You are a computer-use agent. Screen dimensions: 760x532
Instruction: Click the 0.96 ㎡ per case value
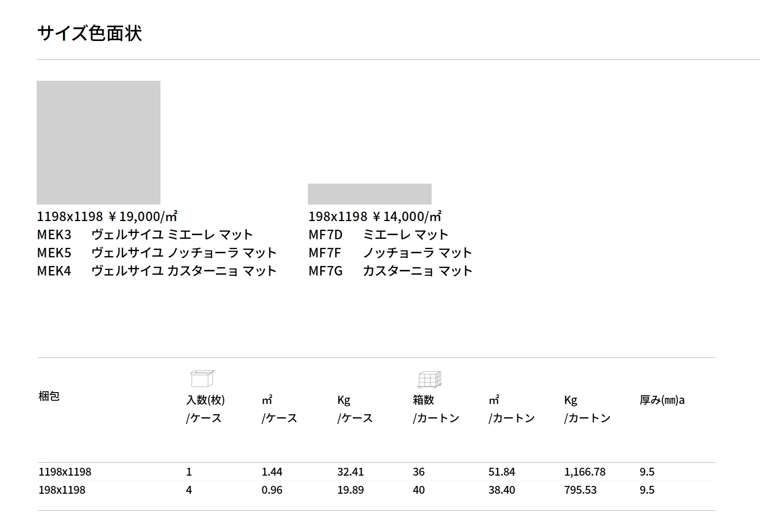(x=272, y=490)
